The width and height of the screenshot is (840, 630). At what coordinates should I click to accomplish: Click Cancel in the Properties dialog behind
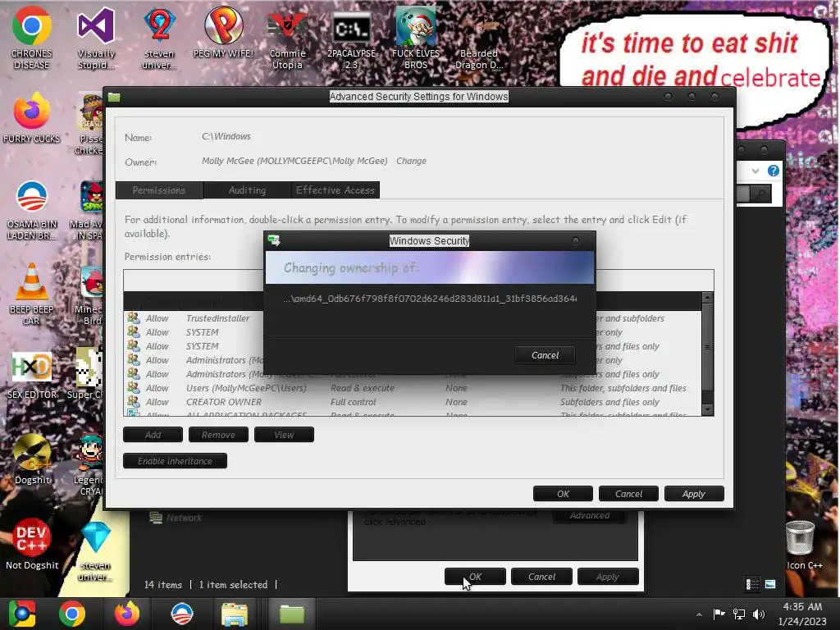(541, 577)
